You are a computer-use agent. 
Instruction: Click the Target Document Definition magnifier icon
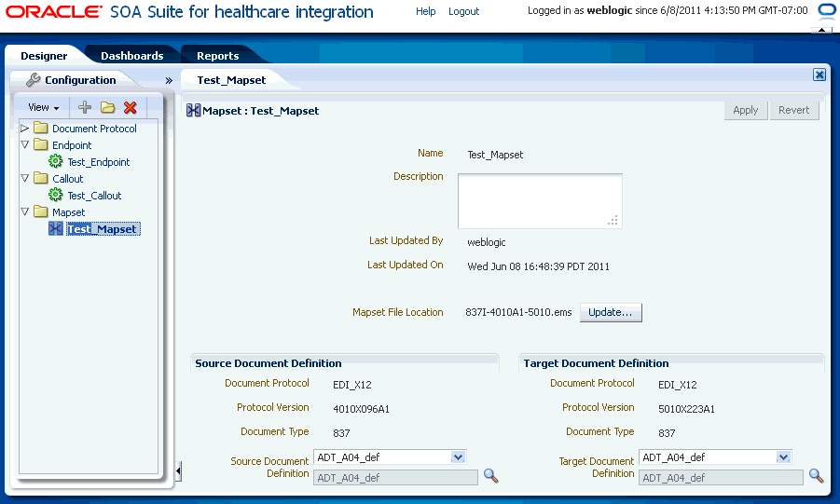[816, 476]
